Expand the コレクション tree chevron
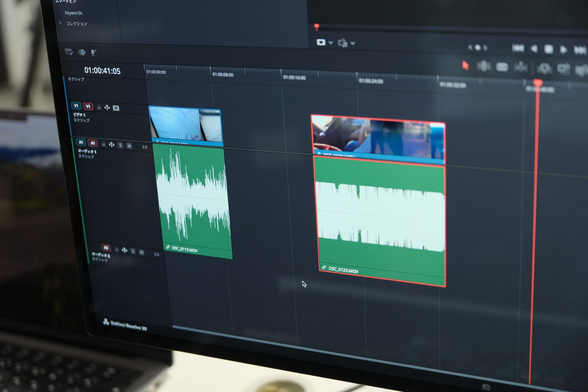The height and width of the screenshot is (392, 588). pos(60,23)
